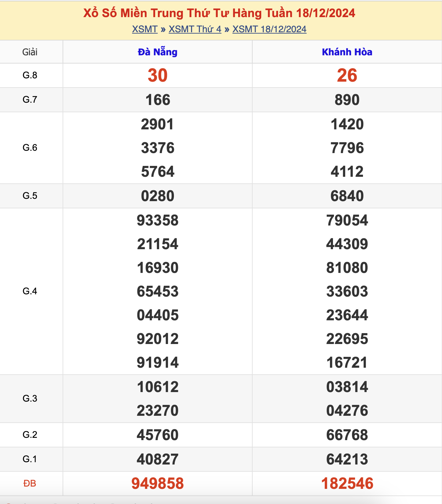The width and height of the screenshot is (442, 504).
Task: Click the number 21154
Action: click(158, 244)
